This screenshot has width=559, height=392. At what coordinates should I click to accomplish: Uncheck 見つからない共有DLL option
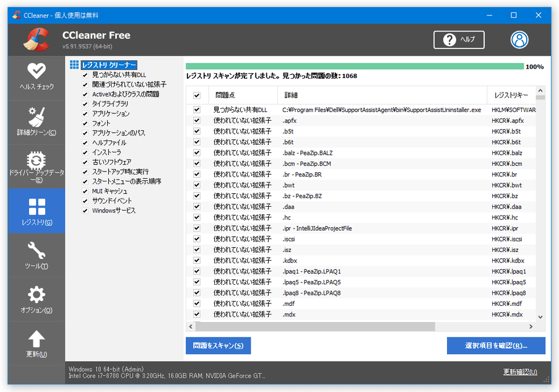(85, 75)
